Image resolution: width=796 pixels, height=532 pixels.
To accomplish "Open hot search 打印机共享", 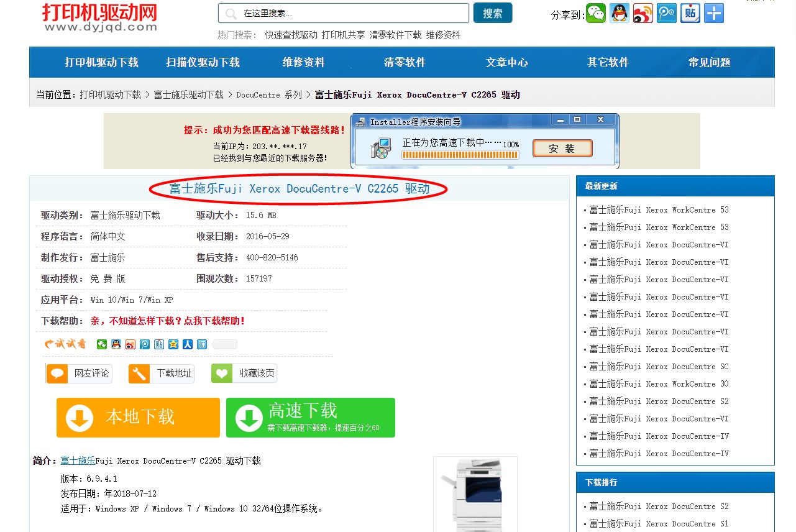I will (343, 35).
